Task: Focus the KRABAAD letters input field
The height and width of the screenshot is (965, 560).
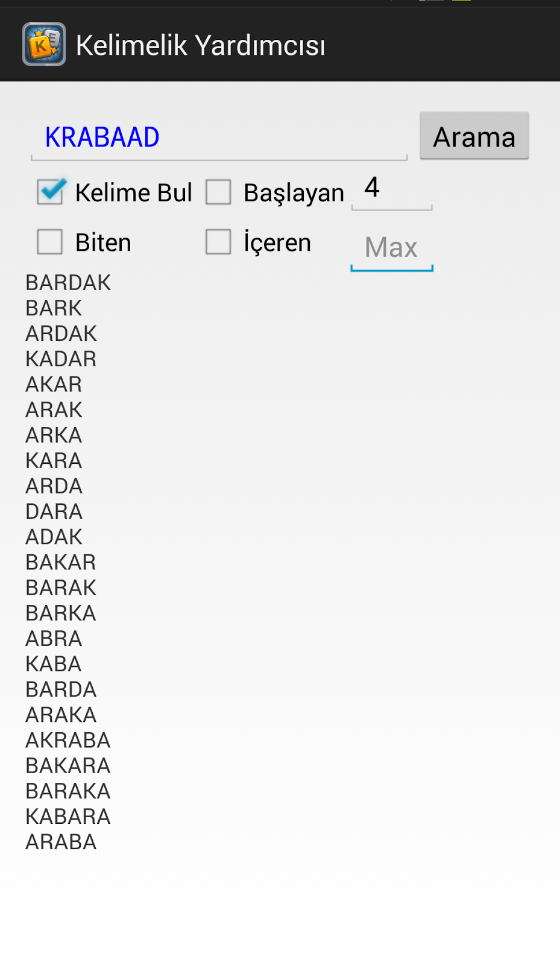Action: 219,138
